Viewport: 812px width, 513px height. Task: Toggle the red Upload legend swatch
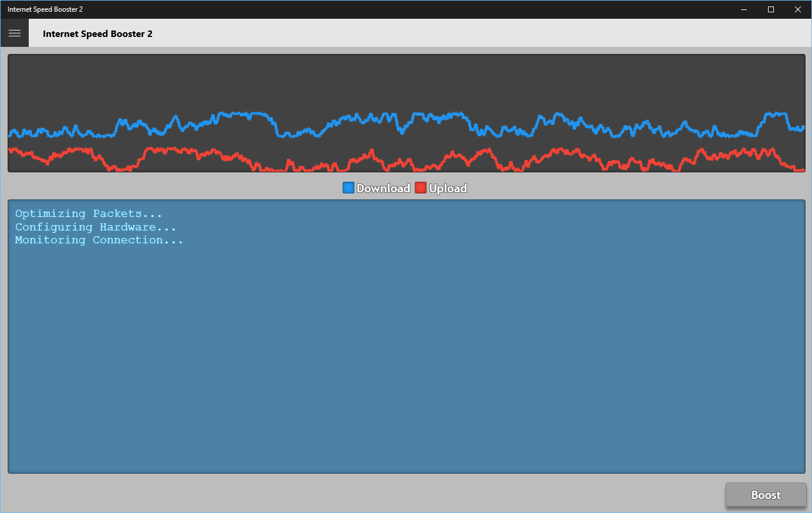pos(421,188)
